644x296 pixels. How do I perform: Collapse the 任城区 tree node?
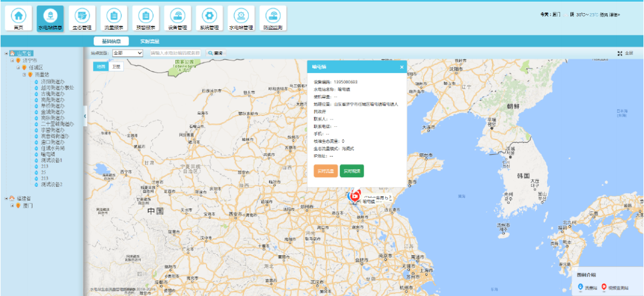tap(18, 67)
